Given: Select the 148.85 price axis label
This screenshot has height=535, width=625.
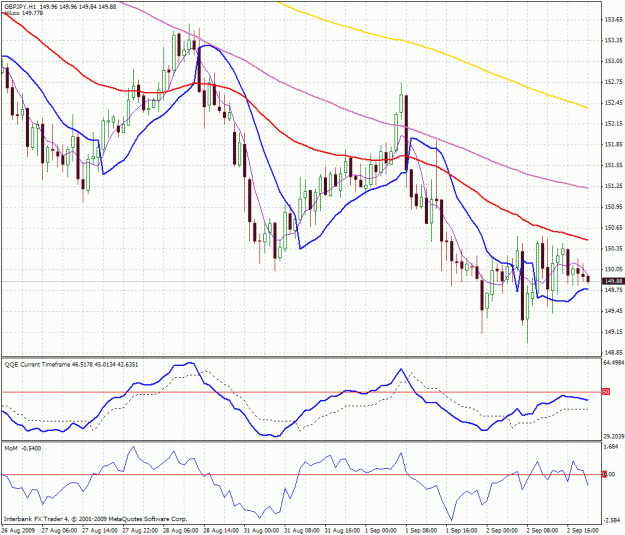Looking at the screenshot, I should coord(614,352).
